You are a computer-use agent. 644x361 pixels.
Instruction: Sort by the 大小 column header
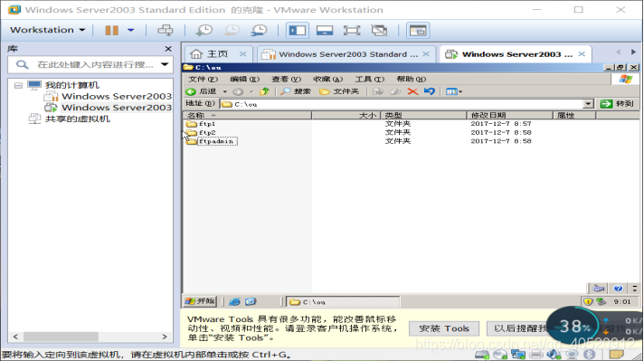tap(346, 116)
